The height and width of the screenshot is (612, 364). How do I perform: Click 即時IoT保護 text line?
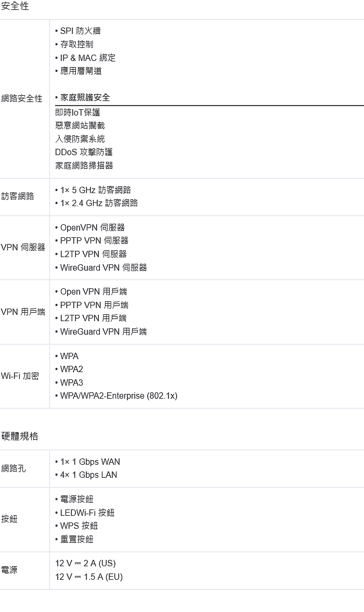click(77, 112)
